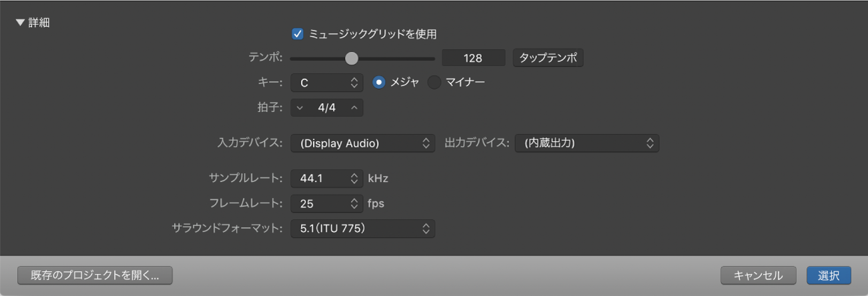Click 既存のプロジェクトを開く button

coord(95,275)
